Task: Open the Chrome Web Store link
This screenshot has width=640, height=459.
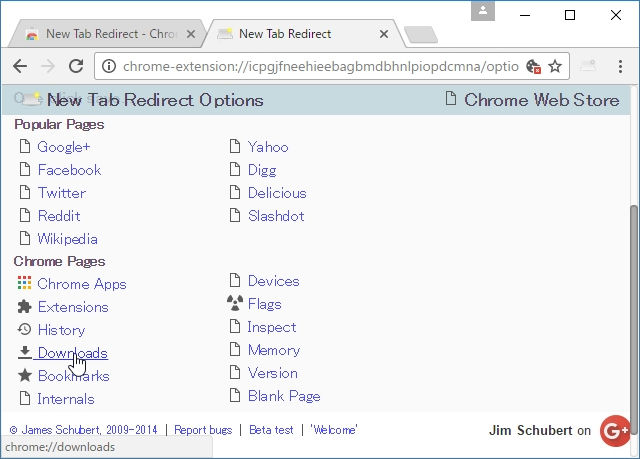Action: click(541, 100)
